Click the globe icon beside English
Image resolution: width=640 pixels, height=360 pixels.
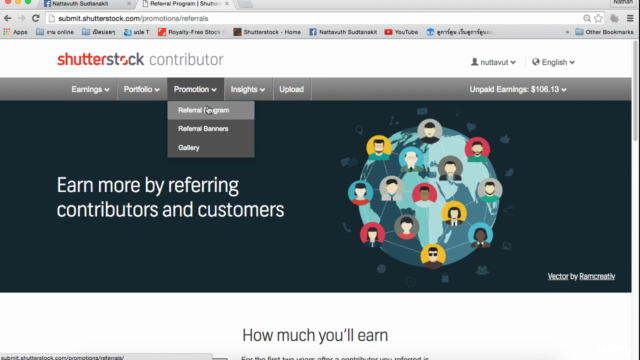point(536,62)
